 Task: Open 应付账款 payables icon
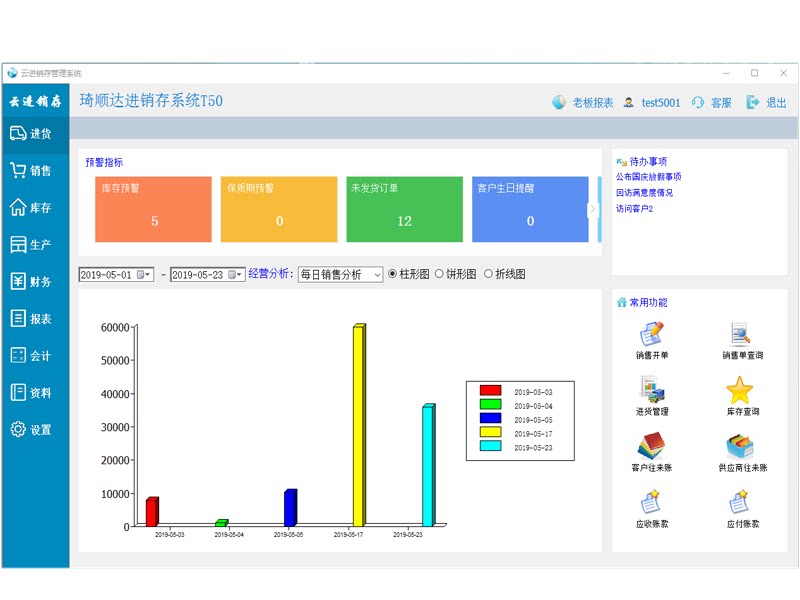739,502
